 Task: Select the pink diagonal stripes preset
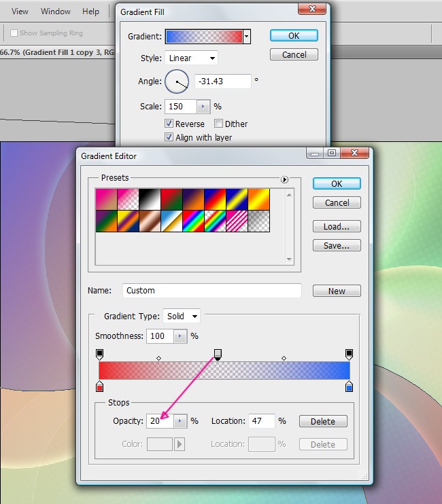click(x=237, y=220)
